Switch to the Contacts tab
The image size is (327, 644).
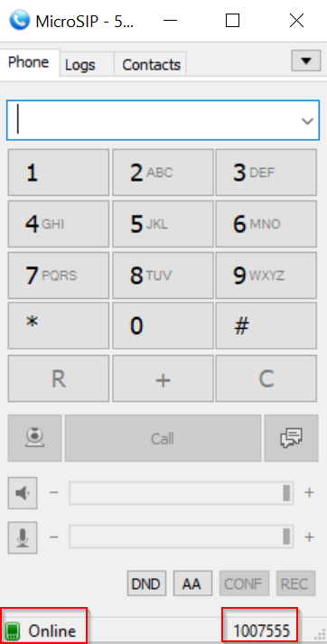(x=151, y=64)
